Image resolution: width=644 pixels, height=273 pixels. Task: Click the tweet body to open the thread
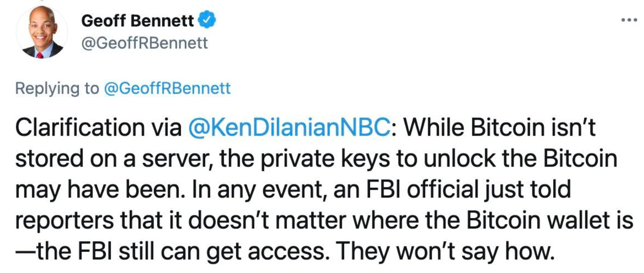pos(309,189)
